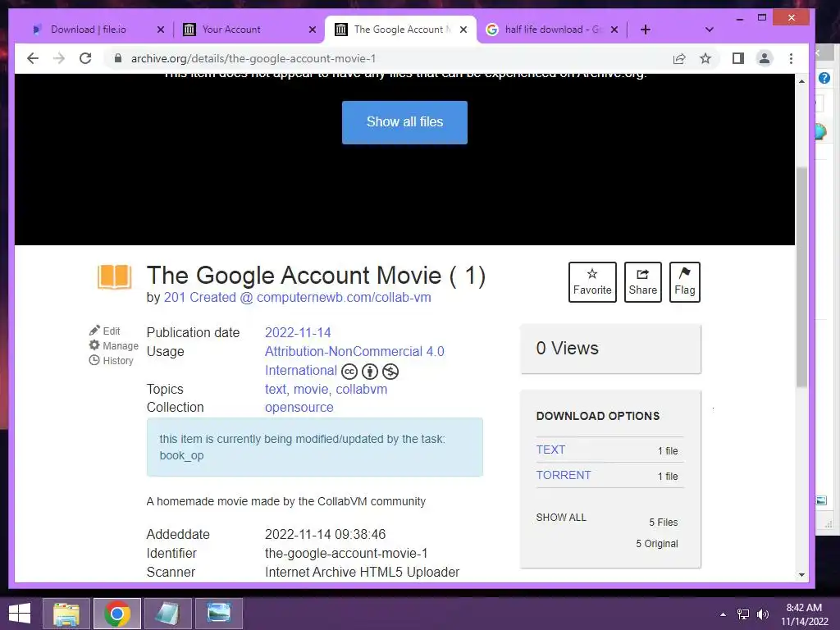840x630 pixels.
Task: Click the network tray icon
Action: 743,614
